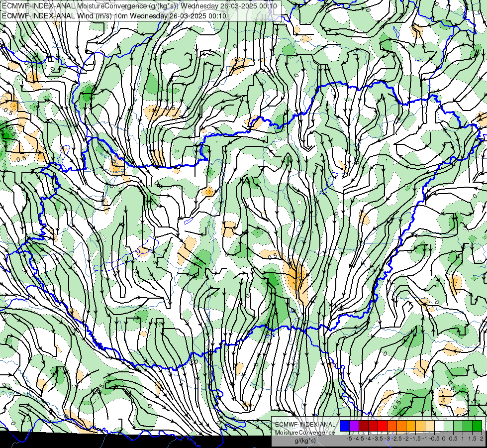Click the legend tick label -2.5
Image resolution: width=487 pixels, height=448 pixels.
[x=396, y=439]
